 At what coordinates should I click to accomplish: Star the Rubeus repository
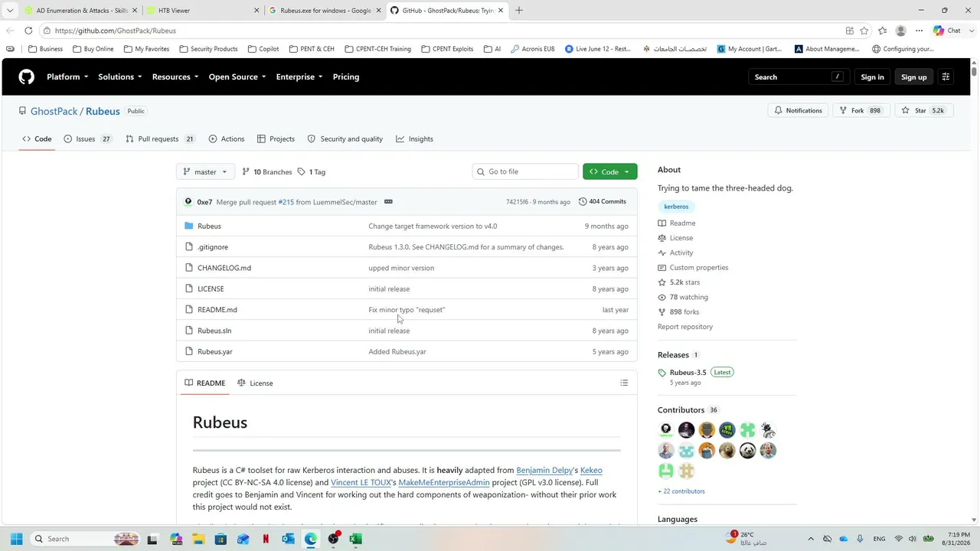coord(924,110)
